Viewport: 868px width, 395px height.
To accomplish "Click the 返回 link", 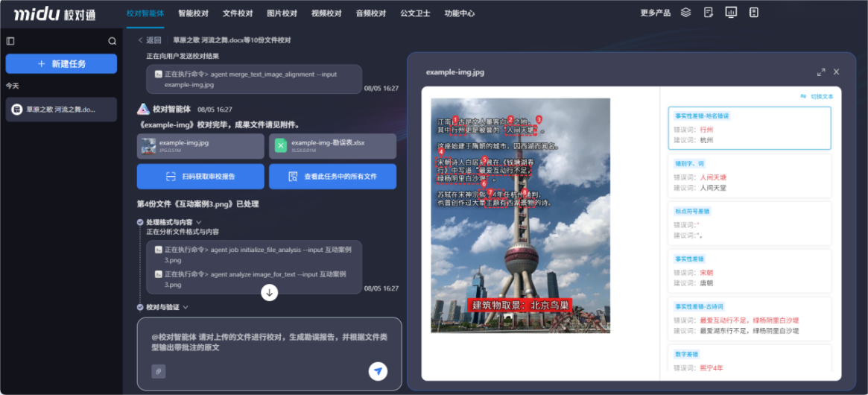I will pos(153,40).
